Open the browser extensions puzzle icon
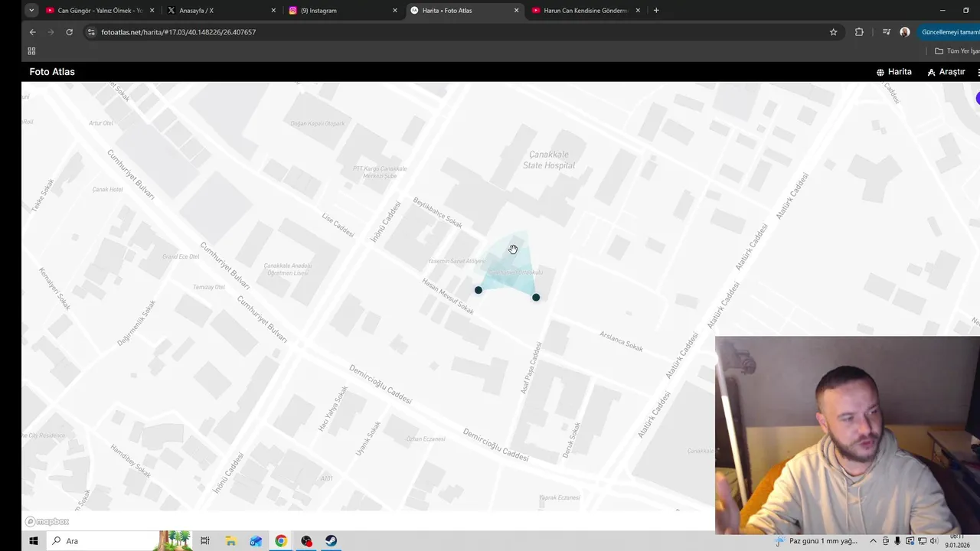The width and height of the screenshot is (980, 551). (x=859, y=32)
